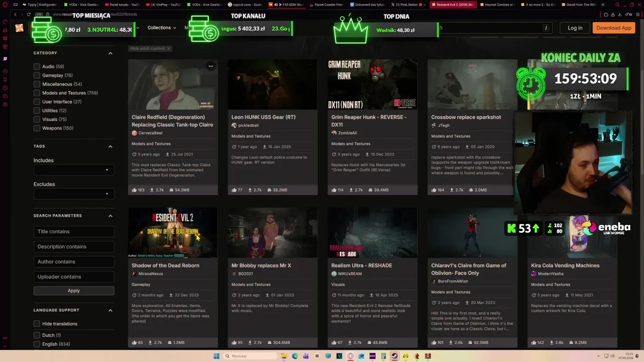
Task: Click file size icon on Crossbow card
Action: 470,190
